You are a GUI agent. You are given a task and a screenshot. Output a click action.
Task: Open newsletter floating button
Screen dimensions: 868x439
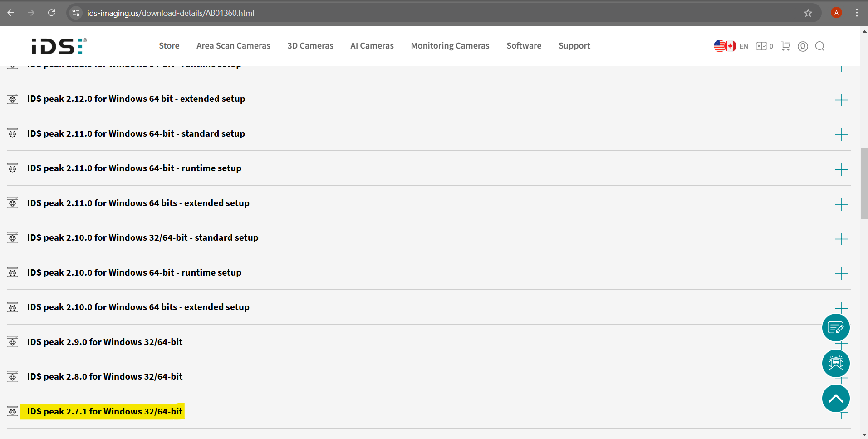pyautogui.click(x=836, y=363)
